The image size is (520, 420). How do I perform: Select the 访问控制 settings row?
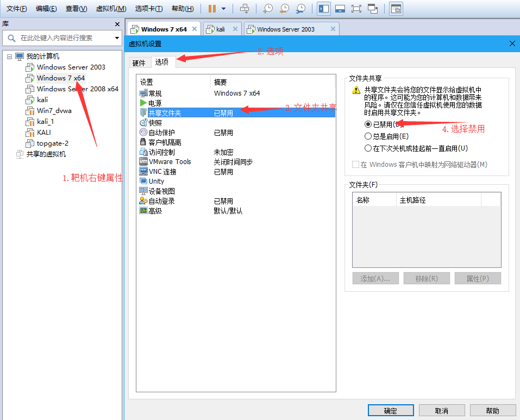237,152
